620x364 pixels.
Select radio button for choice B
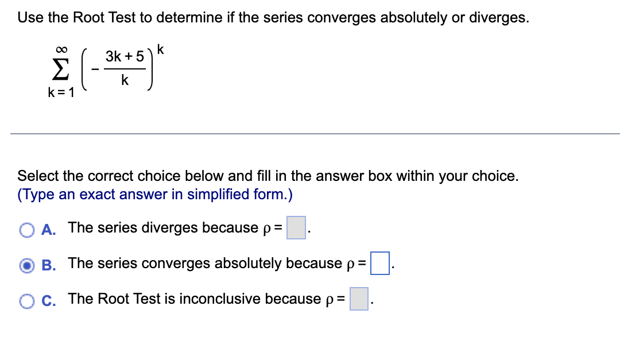tap(26, 264)
